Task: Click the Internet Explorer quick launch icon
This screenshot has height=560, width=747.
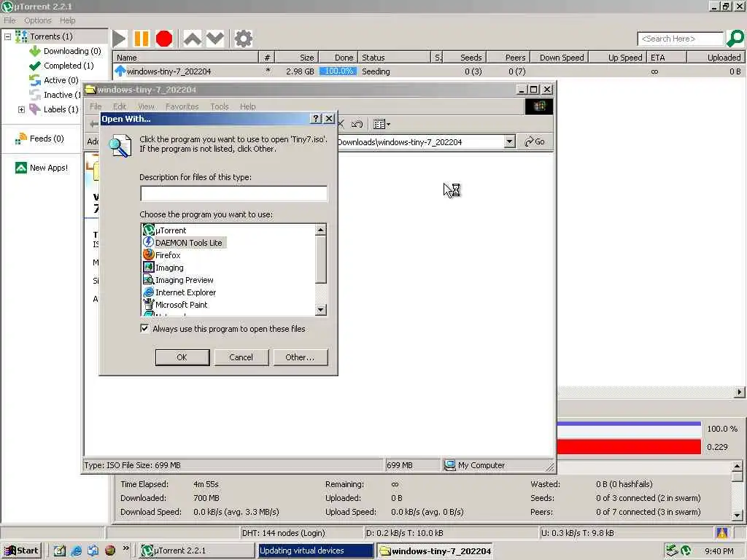Action: [x=76, y=551]
